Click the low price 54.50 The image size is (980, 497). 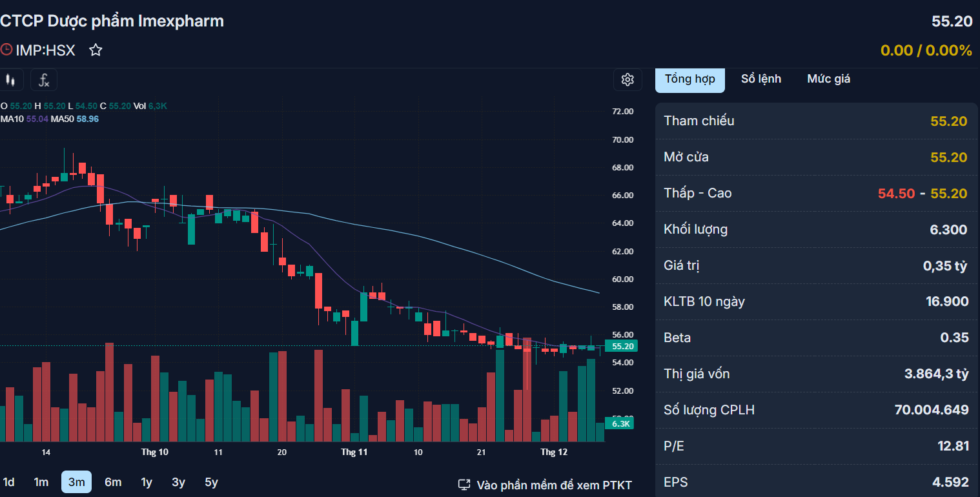[896, 193]
